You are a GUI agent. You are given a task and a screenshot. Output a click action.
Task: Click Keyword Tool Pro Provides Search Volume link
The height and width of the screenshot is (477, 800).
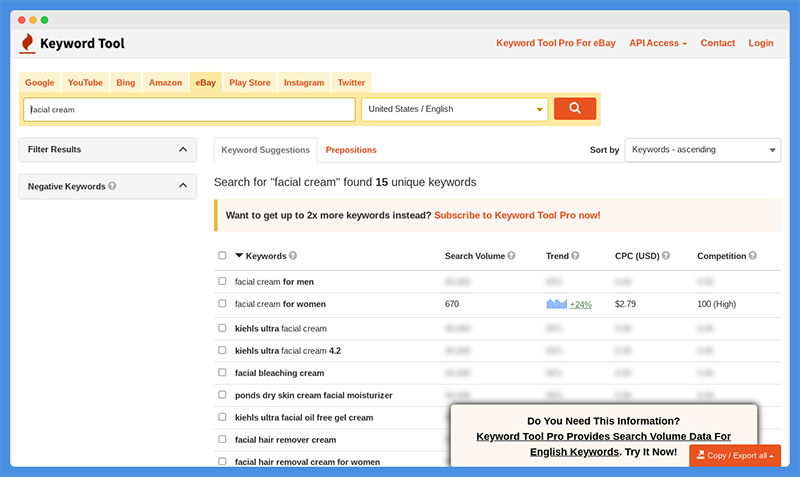(603, 444)
